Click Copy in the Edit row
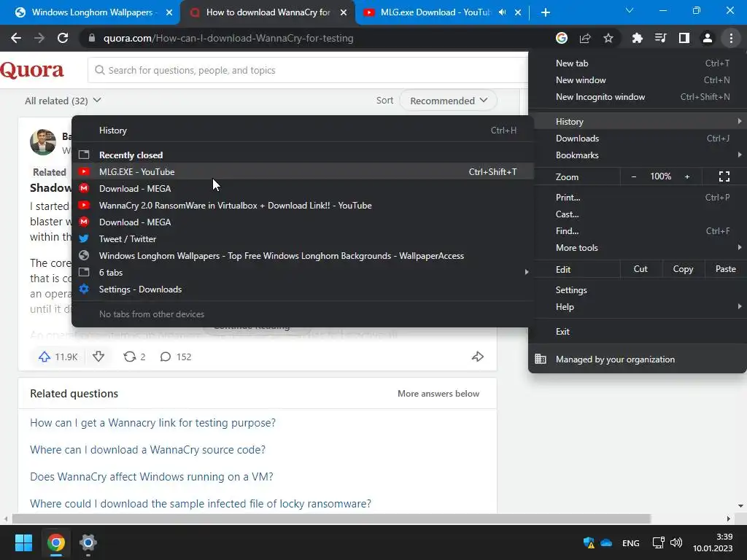This screenshot has height=560, width=747. pyautogui.click(x=683, y=269)
